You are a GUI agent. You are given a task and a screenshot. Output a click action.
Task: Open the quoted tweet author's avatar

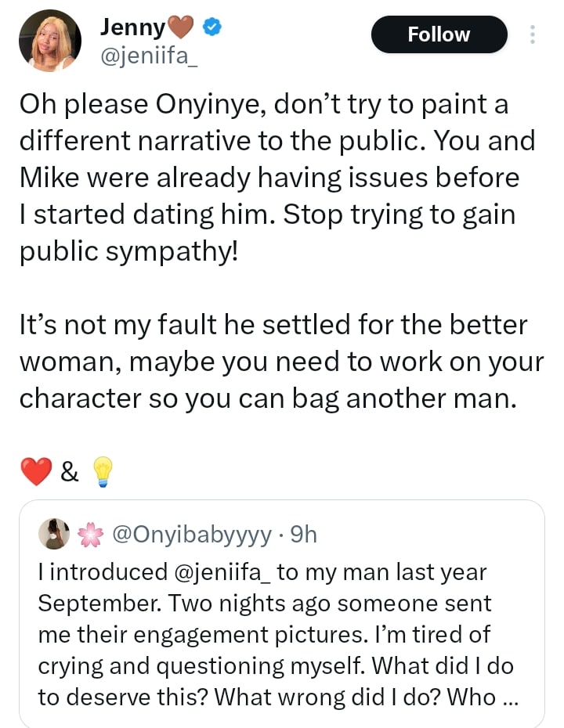pos(53,535)
